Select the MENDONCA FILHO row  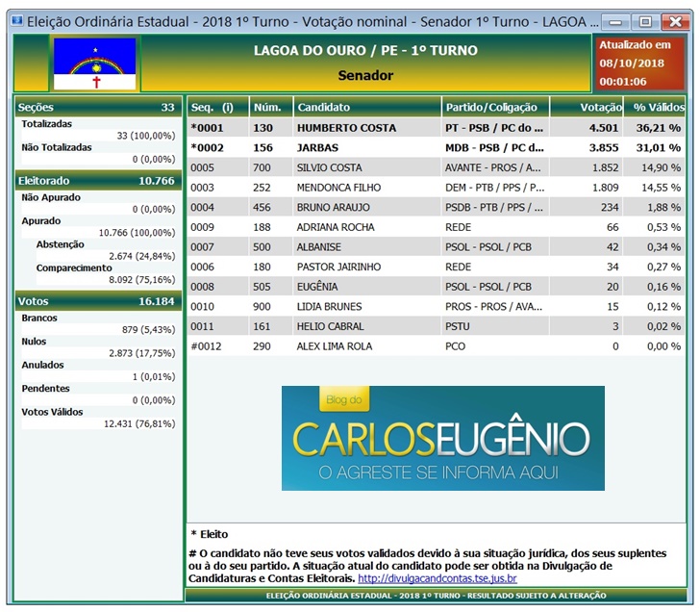click(436, 188)
